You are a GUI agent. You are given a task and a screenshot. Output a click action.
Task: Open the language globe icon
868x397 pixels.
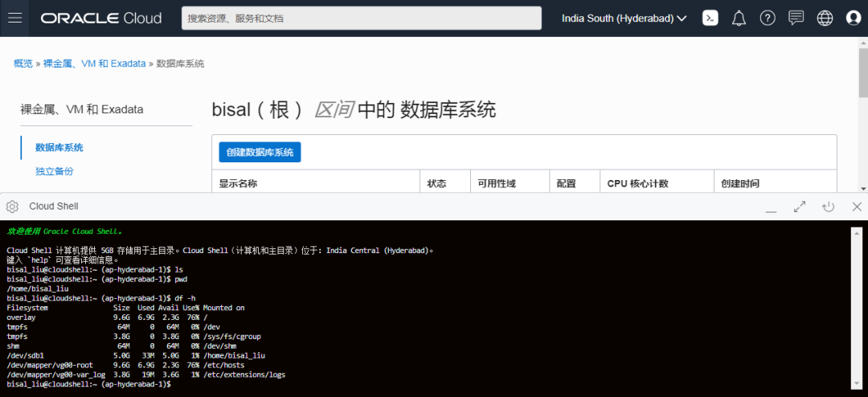point(825,18)
